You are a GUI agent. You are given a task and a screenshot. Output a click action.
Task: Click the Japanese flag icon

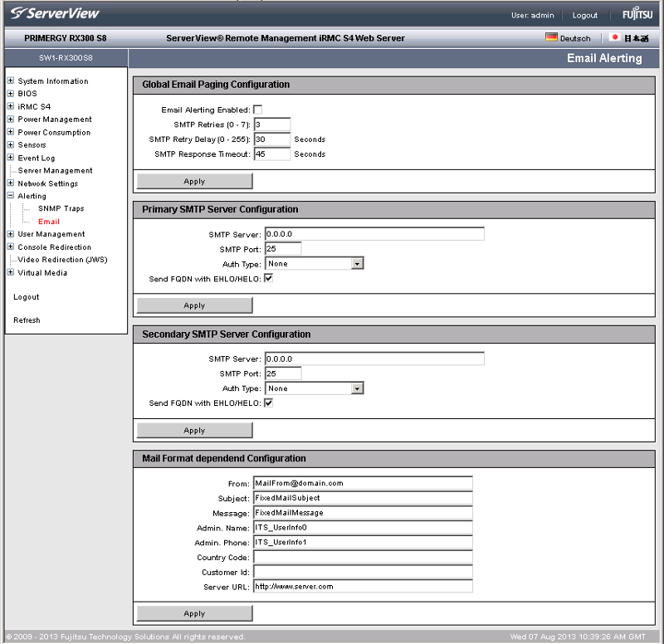coord(614,37)
